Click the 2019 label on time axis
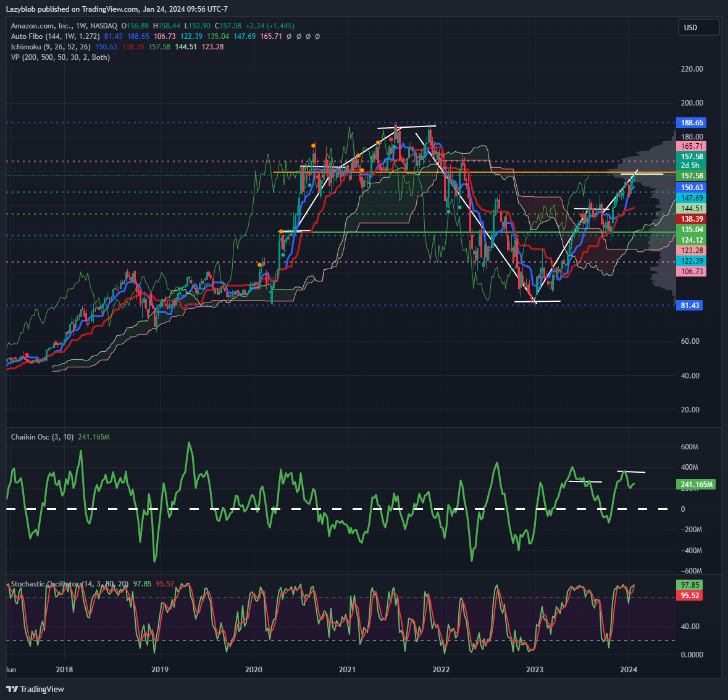 tap(160, 669)
